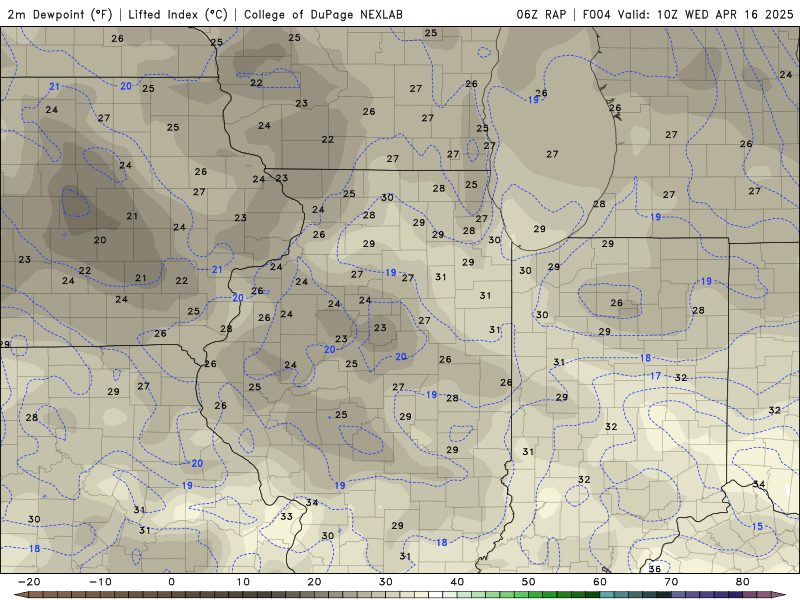The height and width of the screenshot is (600, 800).
Task: Select the "College of DuPage NEXLAB" header text
Action: tap(323, 14)
